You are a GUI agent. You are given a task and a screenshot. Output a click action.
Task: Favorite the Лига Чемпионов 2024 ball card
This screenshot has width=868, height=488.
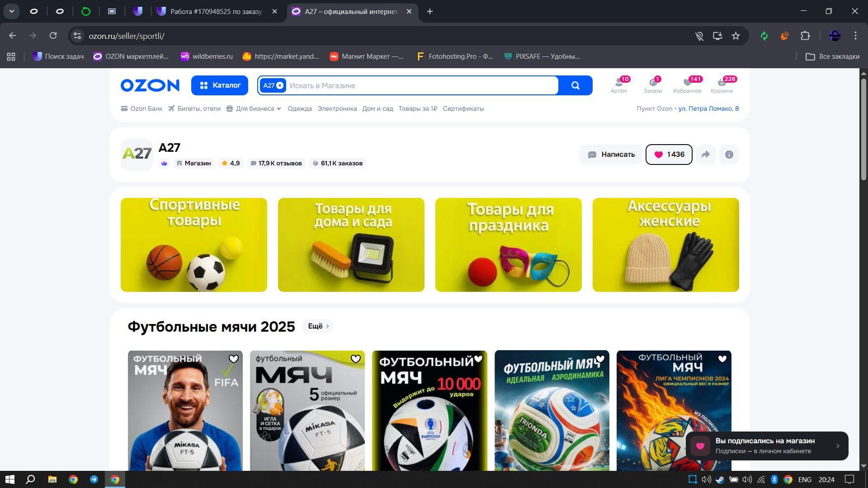722,359
